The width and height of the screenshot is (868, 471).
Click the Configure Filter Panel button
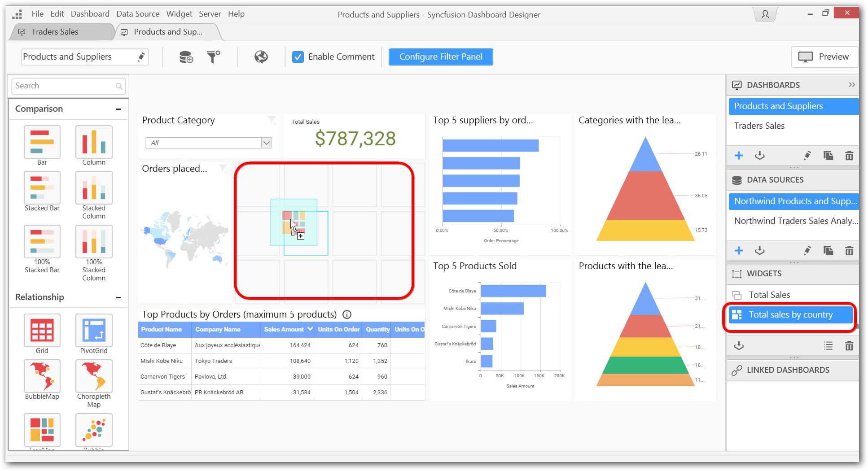[440, 57]
